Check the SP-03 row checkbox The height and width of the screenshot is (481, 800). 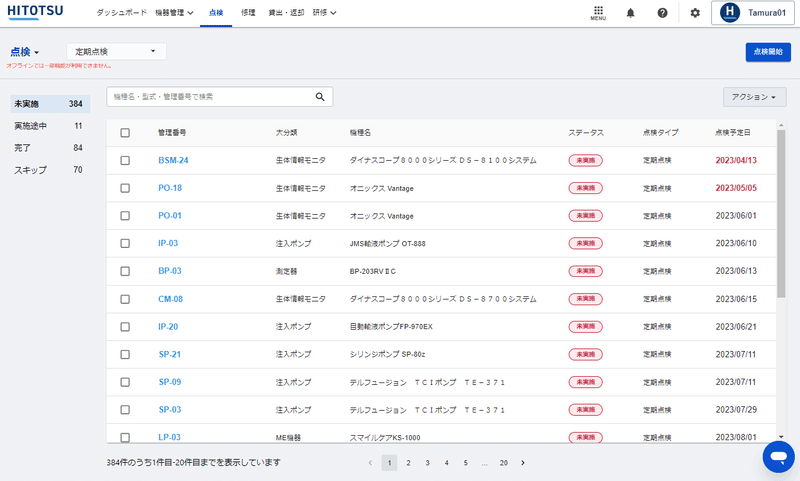[x=125, y=410]
